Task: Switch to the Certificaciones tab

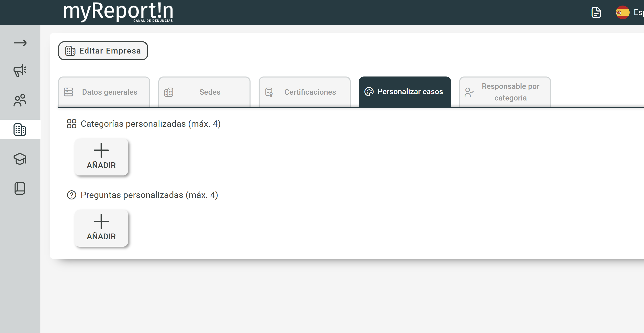Action: (305, 92)
